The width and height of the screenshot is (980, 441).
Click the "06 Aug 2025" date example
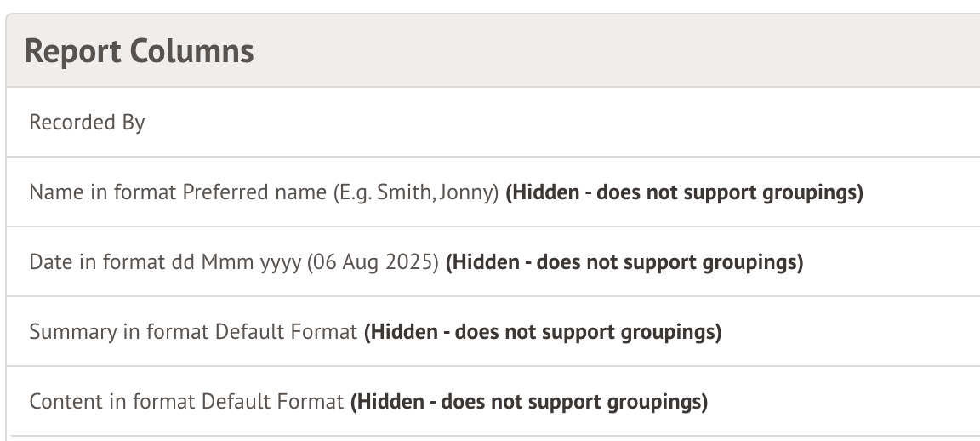[x=373, y=262]
